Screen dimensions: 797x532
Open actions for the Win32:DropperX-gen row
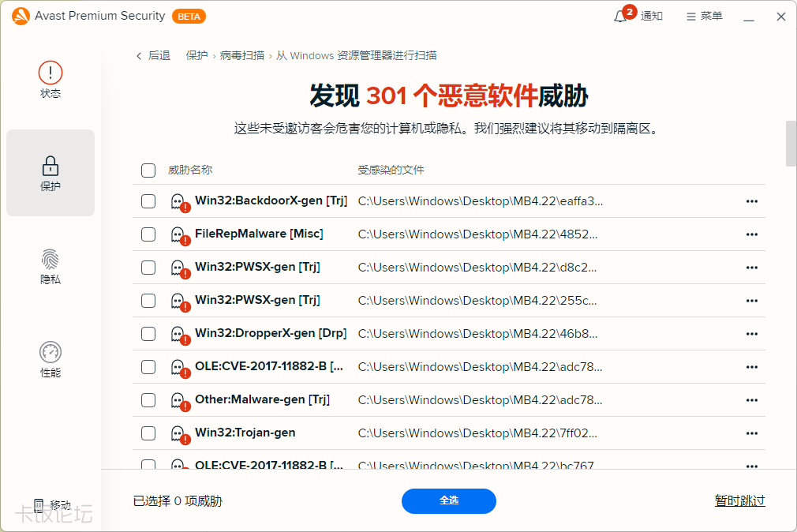(x=751, y=334)
